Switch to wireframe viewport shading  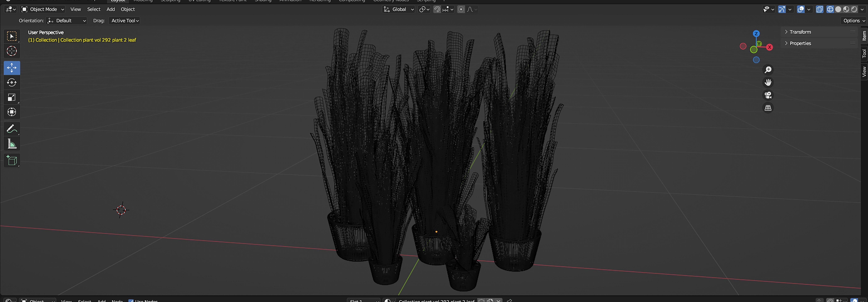(830, 9)
